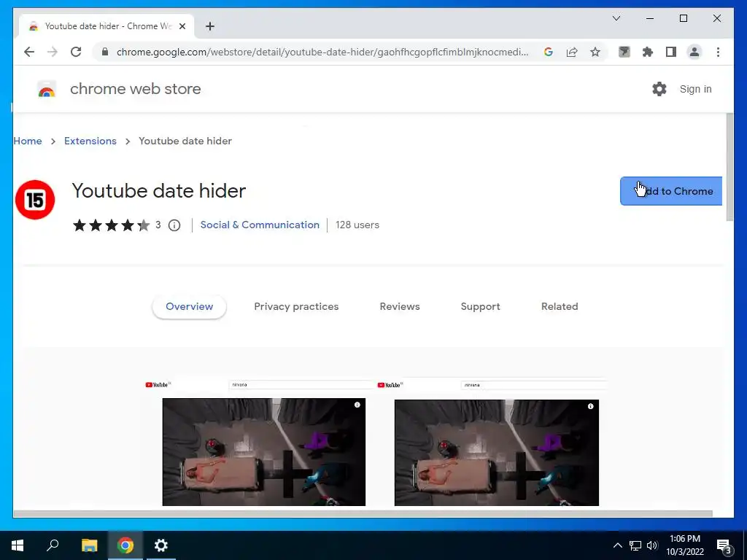Click Chrome icon in taskbar
The image size is (747, 560).
[x=125, y=545]
